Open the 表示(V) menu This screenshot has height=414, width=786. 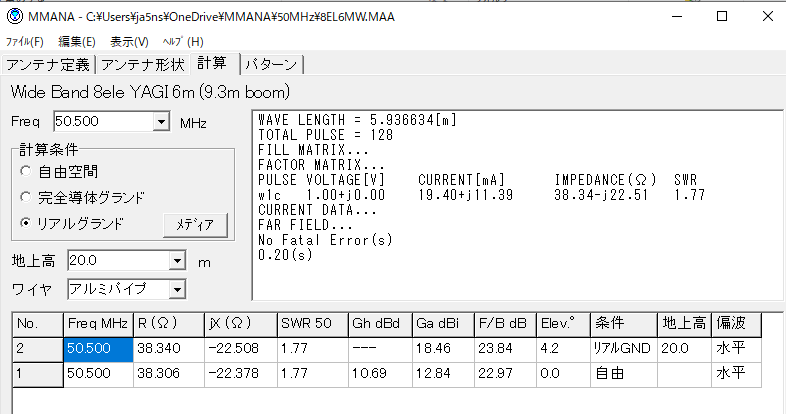[129, 41]
